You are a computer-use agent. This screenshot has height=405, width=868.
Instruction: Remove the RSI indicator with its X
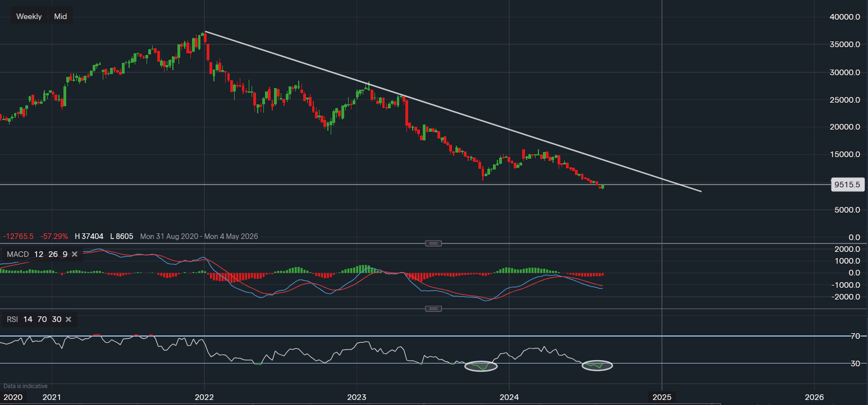click(68, 320)
